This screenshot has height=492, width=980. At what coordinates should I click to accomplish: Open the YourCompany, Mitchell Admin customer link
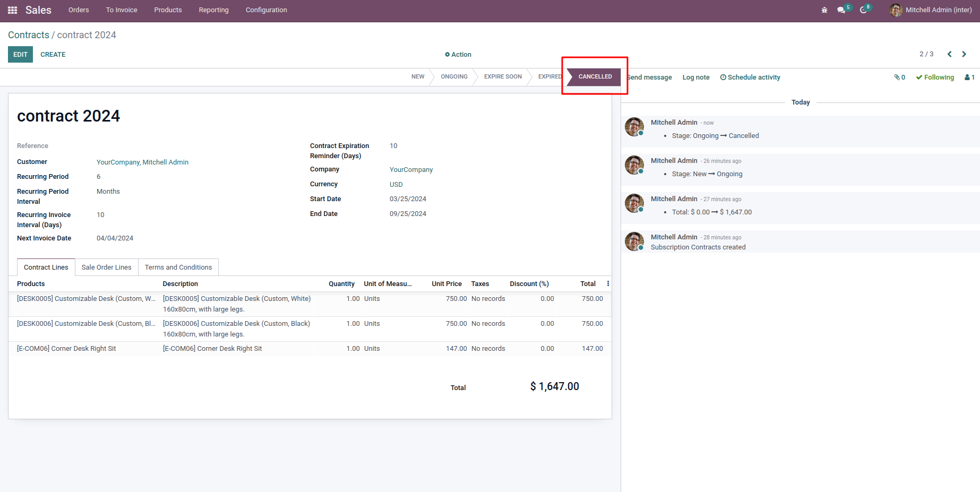pos(142,162)
